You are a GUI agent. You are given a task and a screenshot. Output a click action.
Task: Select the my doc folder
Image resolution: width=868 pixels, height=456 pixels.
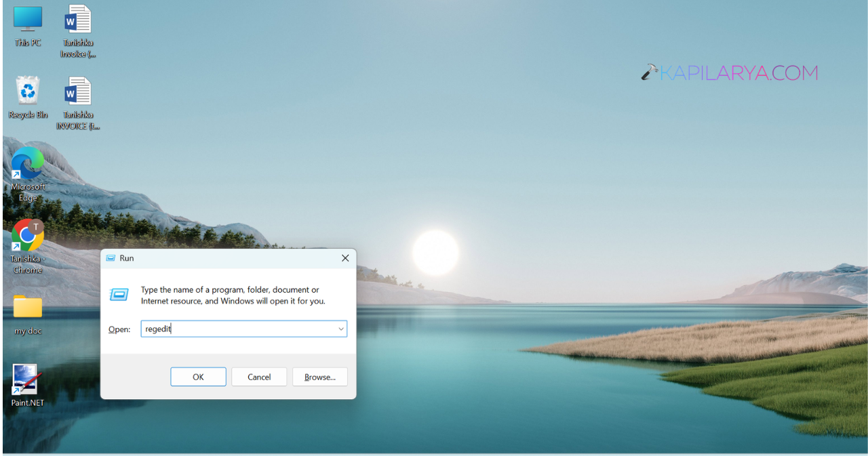(x=28, y=315)
